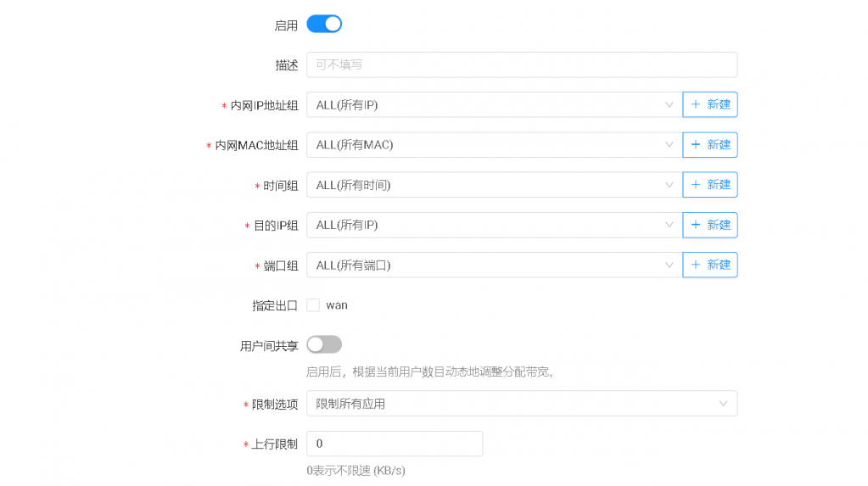Click the 描述 input field

[522, 64]
